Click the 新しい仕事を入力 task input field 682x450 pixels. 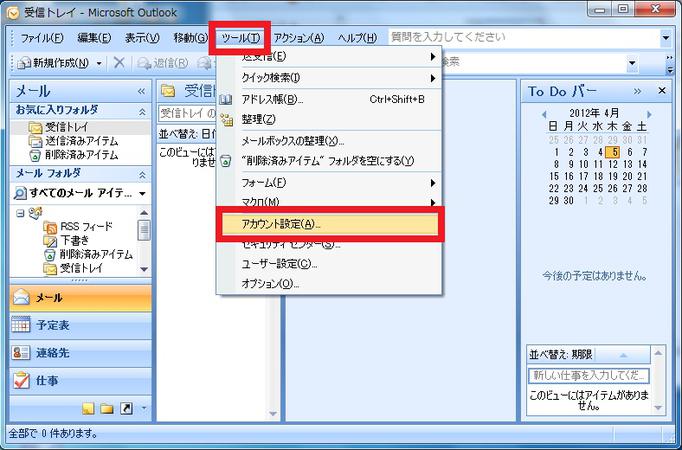click(589, 376)
